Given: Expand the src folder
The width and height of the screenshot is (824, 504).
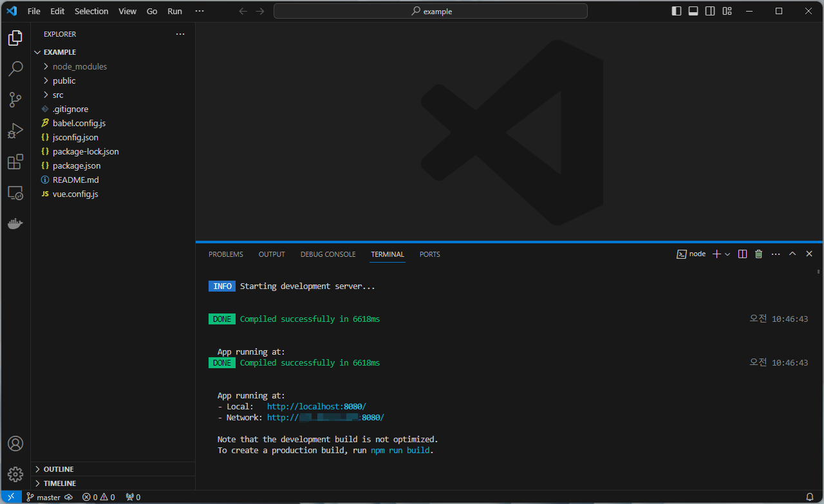Looking at the screenshot, I should point(113,95).
